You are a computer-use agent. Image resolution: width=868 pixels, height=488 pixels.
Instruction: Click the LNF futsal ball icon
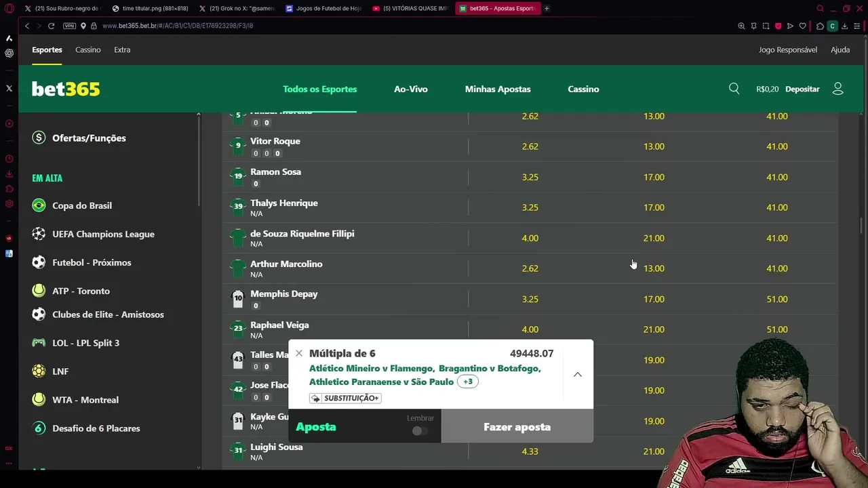point(39,371)
